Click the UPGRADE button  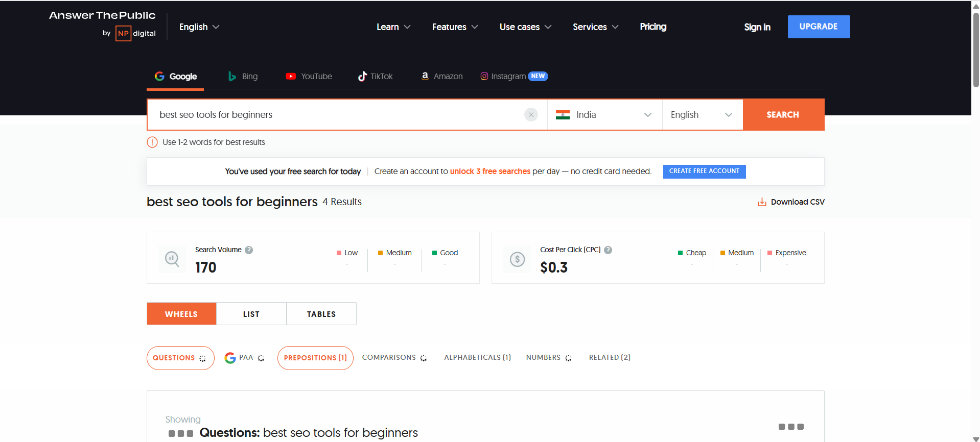coord(819,27)
